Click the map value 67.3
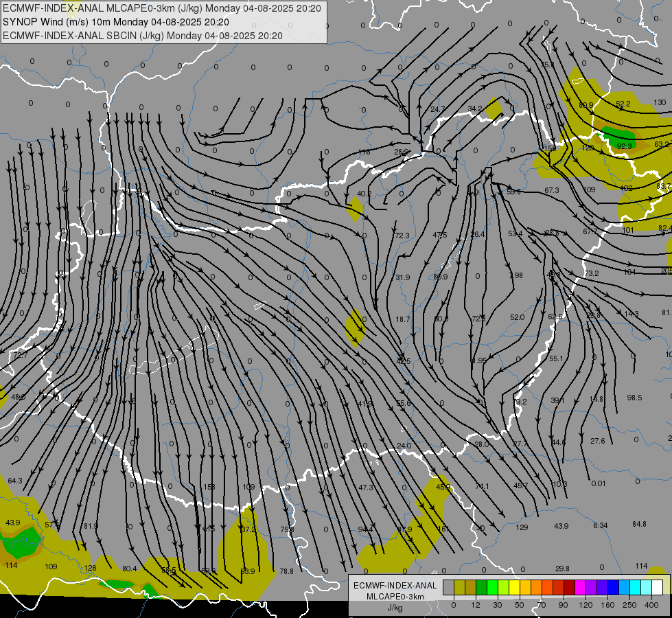672x618 pixels. 552,190
